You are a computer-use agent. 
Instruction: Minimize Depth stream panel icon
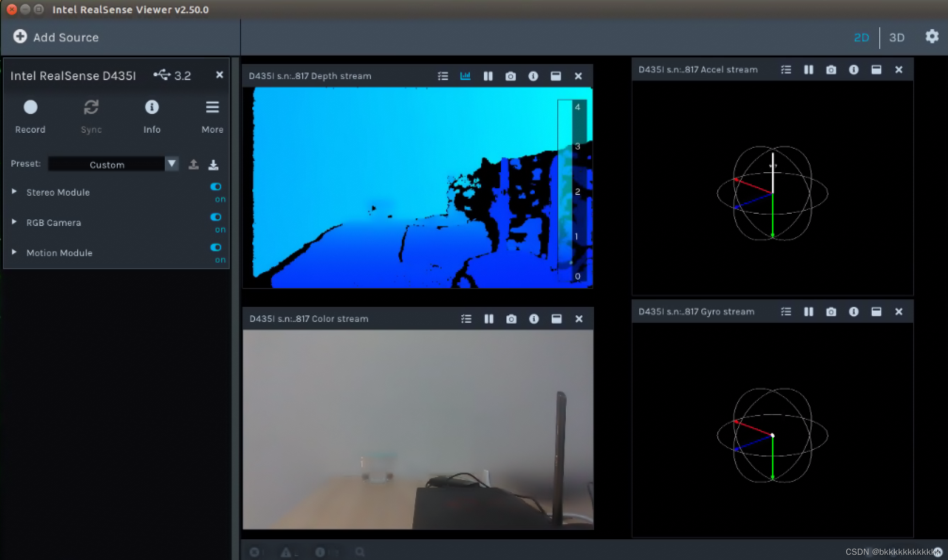pos(555,76)
